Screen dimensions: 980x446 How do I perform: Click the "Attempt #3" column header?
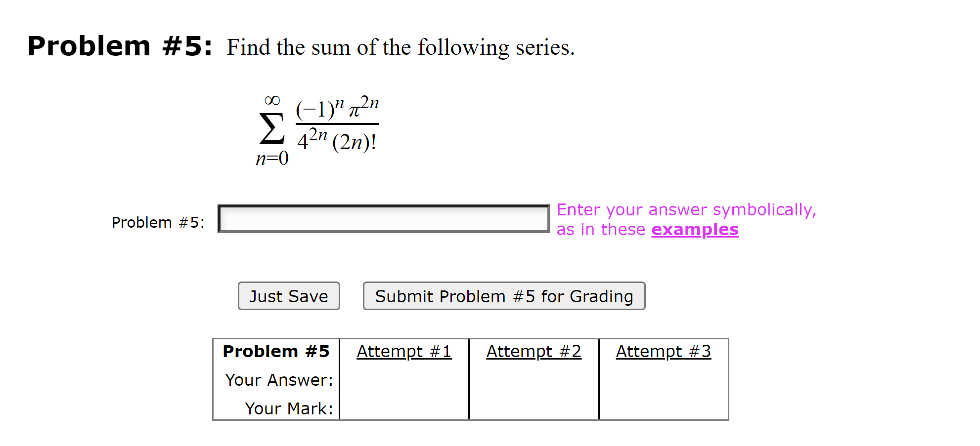coord(663,351)
